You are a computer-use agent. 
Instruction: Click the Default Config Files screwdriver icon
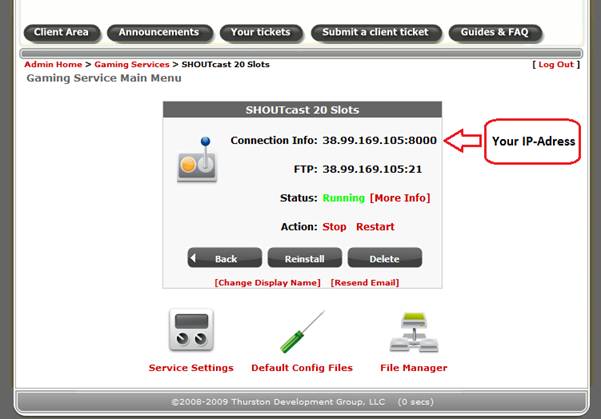click(302, 332)
